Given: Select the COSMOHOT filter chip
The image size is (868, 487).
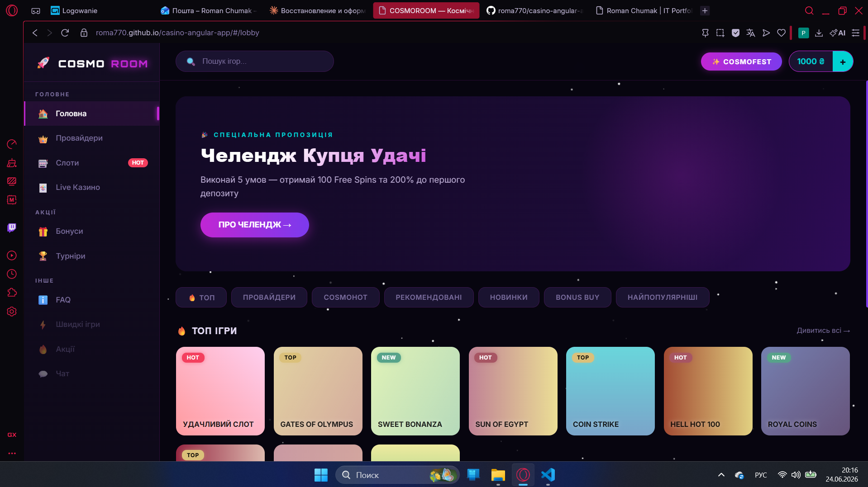Looking at the screenshot, I should click(346, 298).
